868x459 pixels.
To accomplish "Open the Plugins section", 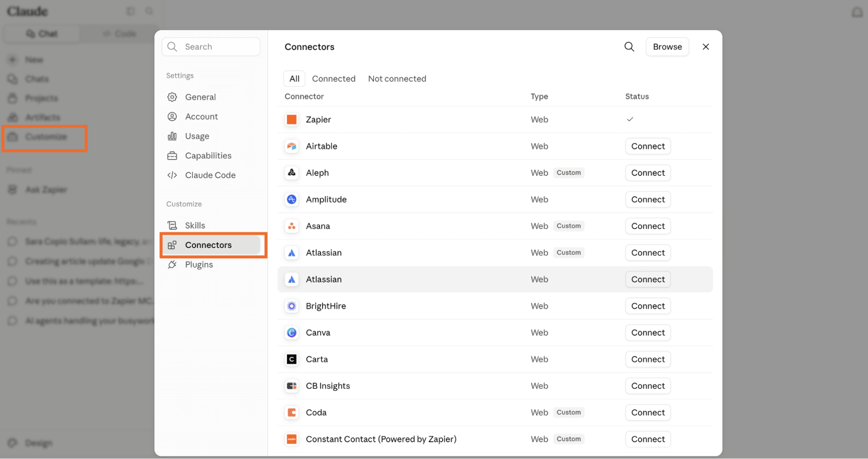I will 211,265.
